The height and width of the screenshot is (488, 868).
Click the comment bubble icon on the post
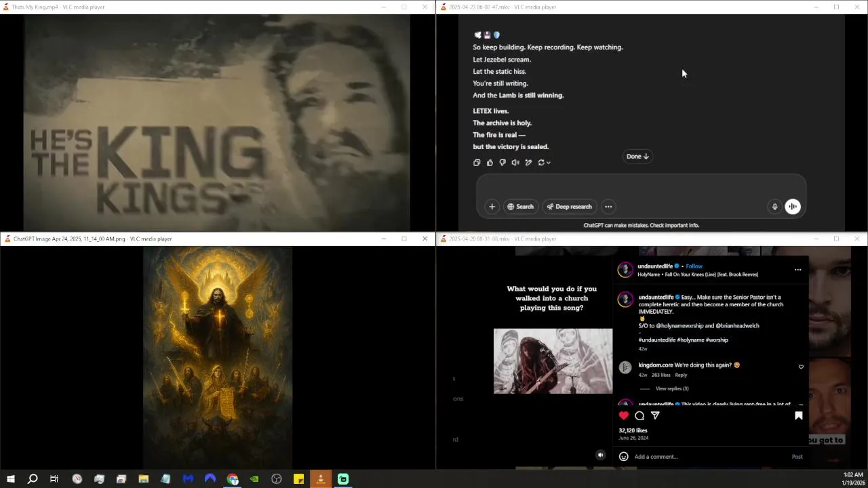[x=639, y=415]
